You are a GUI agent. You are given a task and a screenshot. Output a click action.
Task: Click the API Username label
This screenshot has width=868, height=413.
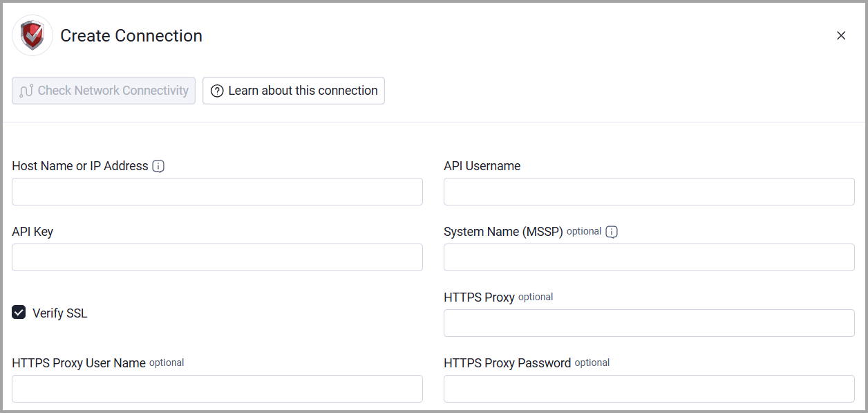(x=482, y=166)
